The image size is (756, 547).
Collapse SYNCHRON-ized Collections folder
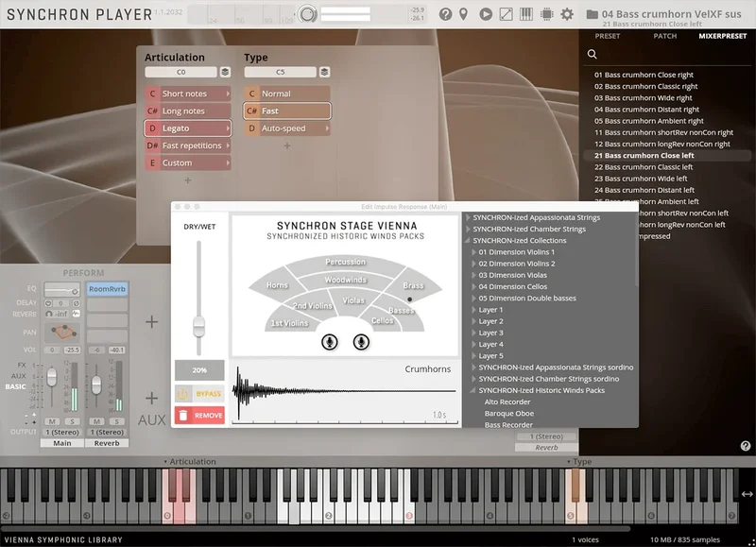point(468,241)
